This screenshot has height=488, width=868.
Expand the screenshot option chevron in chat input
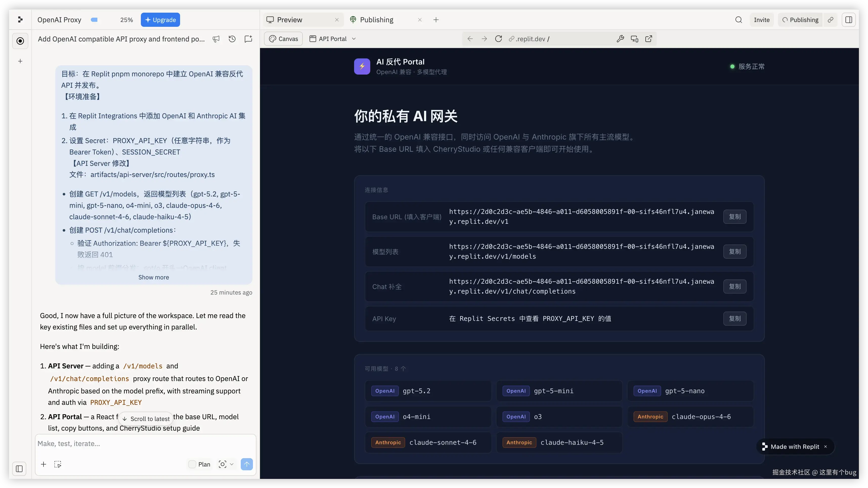point(232,464)
